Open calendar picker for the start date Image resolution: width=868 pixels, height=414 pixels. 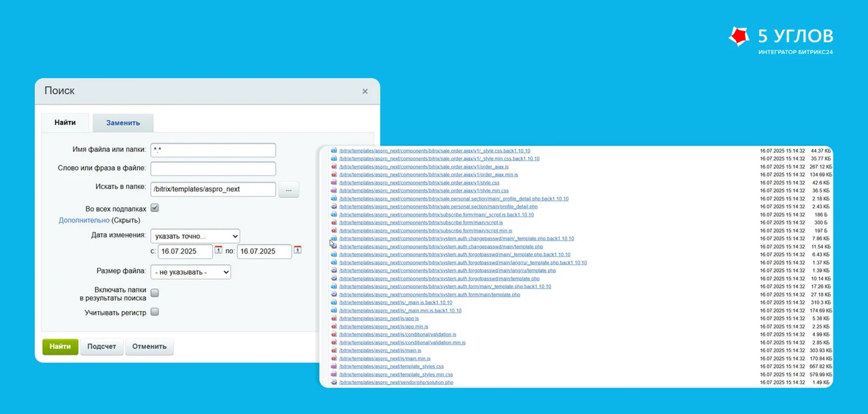point(218,250)
